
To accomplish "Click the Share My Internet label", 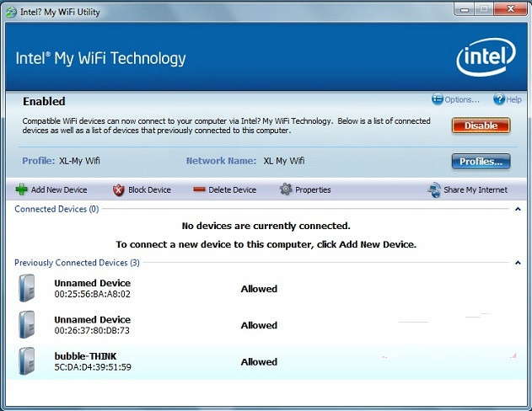I will [476, 189].
